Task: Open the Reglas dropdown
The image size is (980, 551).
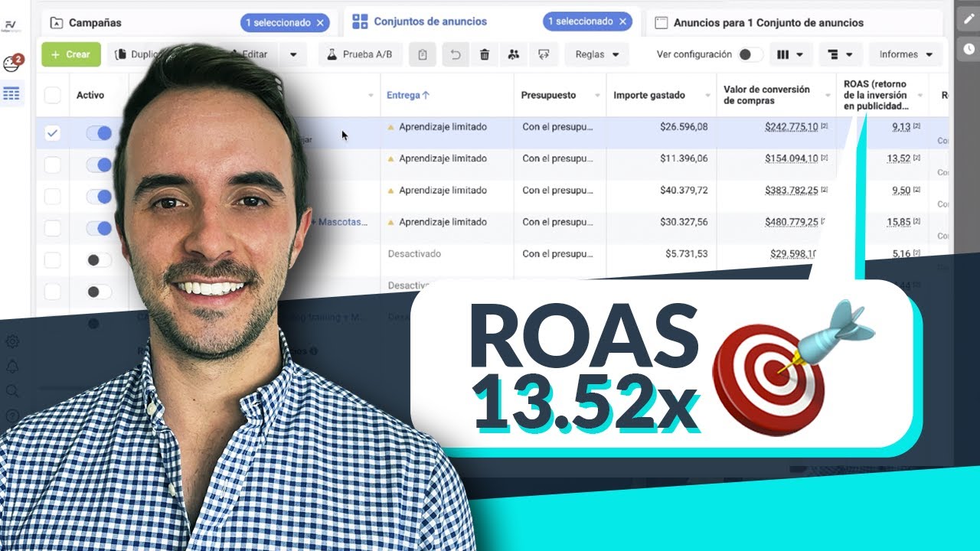Action: point(596,54)
